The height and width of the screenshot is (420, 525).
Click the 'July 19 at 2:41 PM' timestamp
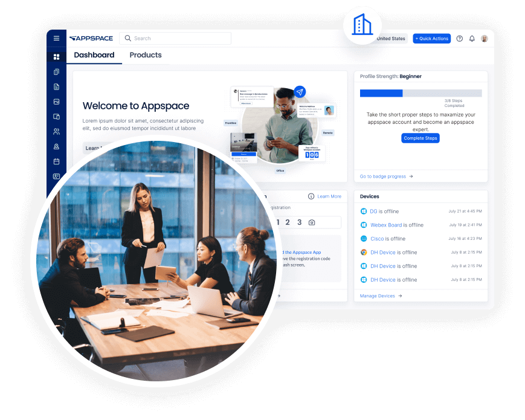point(465,225)
